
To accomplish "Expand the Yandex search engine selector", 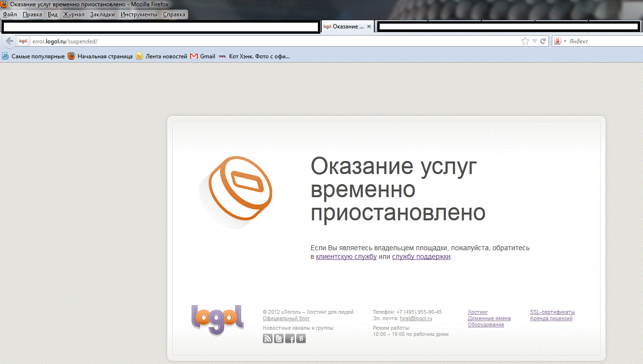I will pyautogui.click(x=560, y=41).
